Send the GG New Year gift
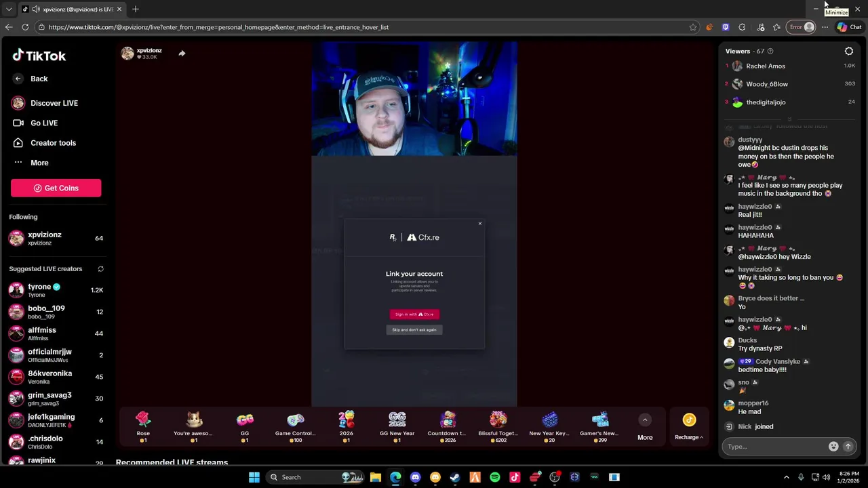 point(397,427)
